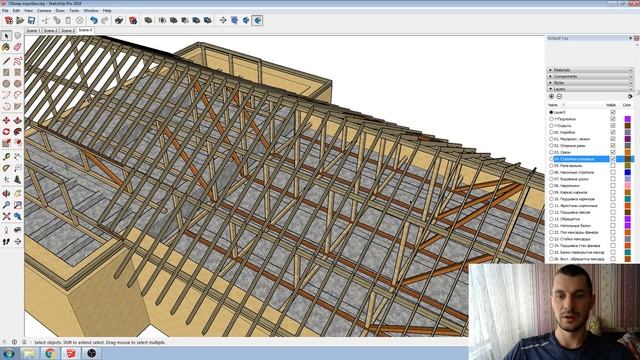Open Windows Start button
Screen dimensions: 640x360
tap(9, 353)
